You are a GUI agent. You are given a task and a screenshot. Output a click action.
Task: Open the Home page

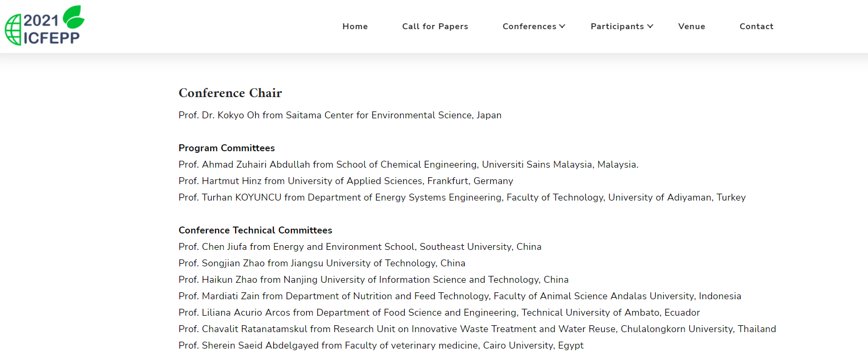pos(355,27)
